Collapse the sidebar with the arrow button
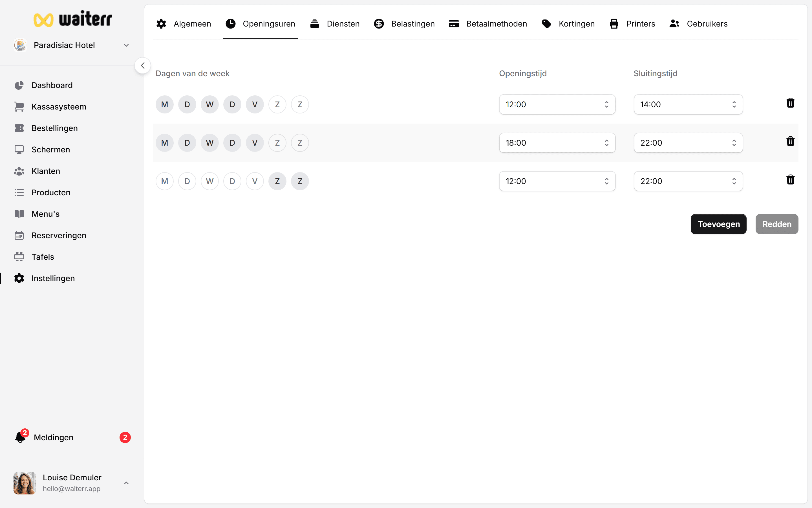Image resolution: width=812 pixels, height=508 pixels. [x=143, y=65]
